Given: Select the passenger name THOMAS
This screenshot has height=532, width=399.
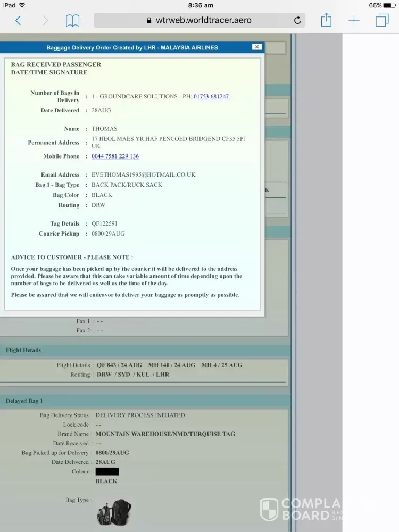Looking at the screenshot, I should tap(104, 129).
